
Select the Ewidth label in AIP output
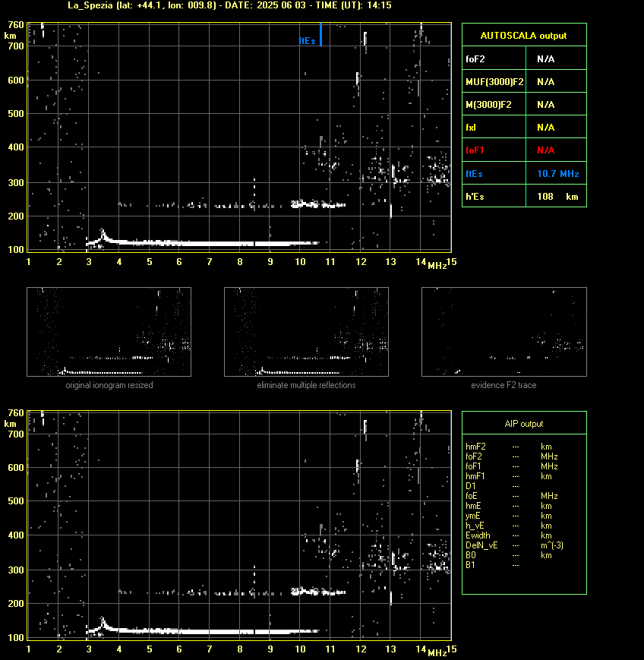click(478, 535)
